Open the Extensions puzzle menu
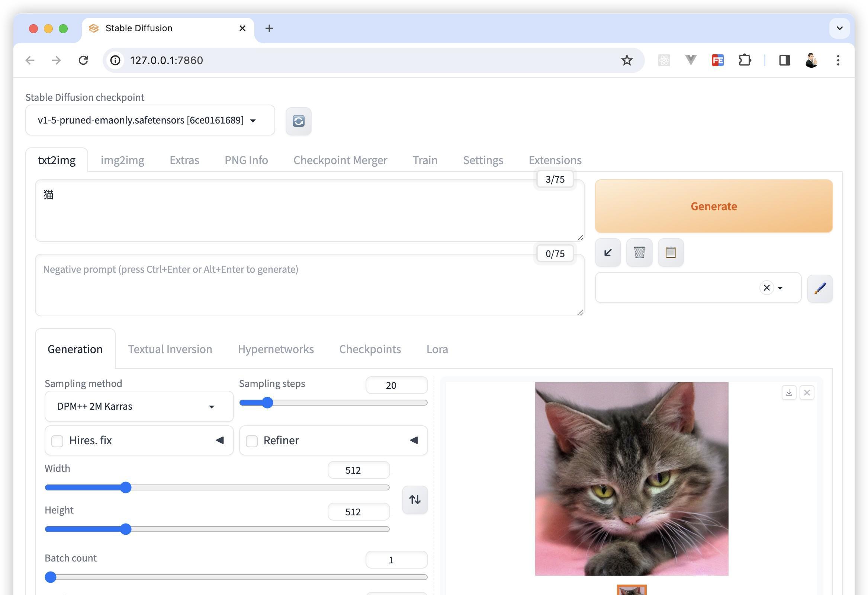The image size is (868, 595). click(x=745, y=60)
